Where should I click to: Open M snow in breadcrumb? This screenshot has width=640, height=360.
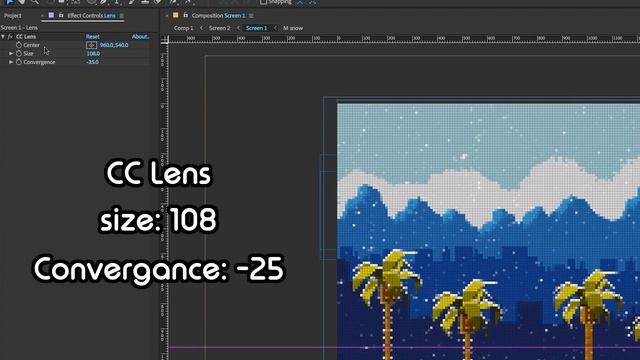(x=293, y=28)
